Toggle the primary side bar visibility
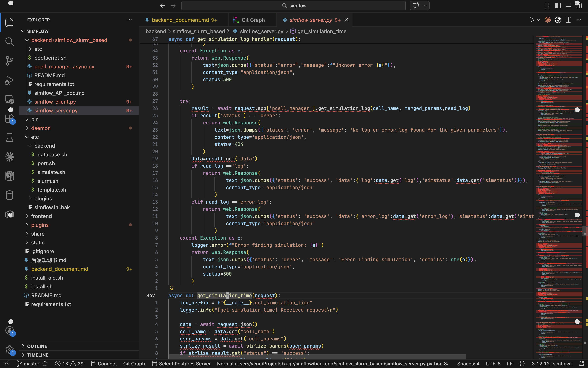 558,6
